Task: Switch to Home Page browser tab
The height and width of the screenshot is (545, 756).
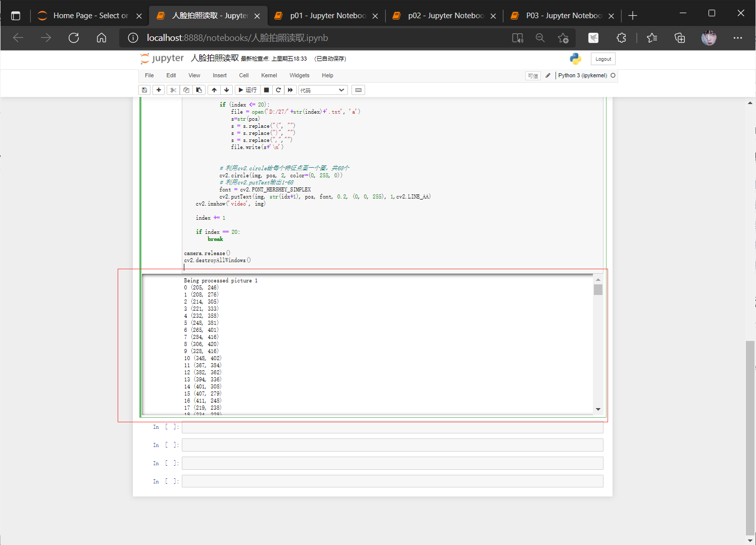Action: click(90, 16)
